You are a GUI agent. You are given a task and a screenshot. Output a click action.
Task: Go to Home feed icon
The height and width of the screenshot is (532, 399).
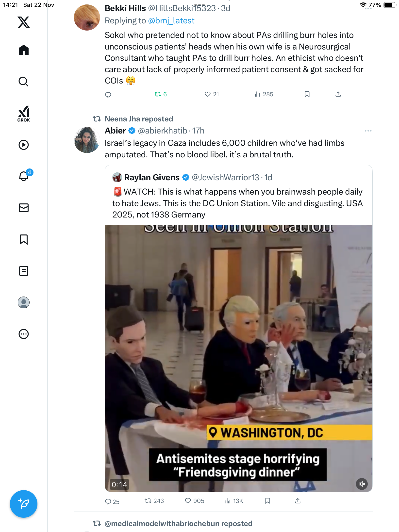[24, 50]
